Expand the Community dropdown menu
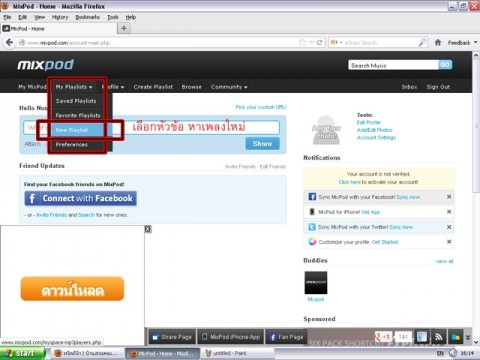 [229, 87]
